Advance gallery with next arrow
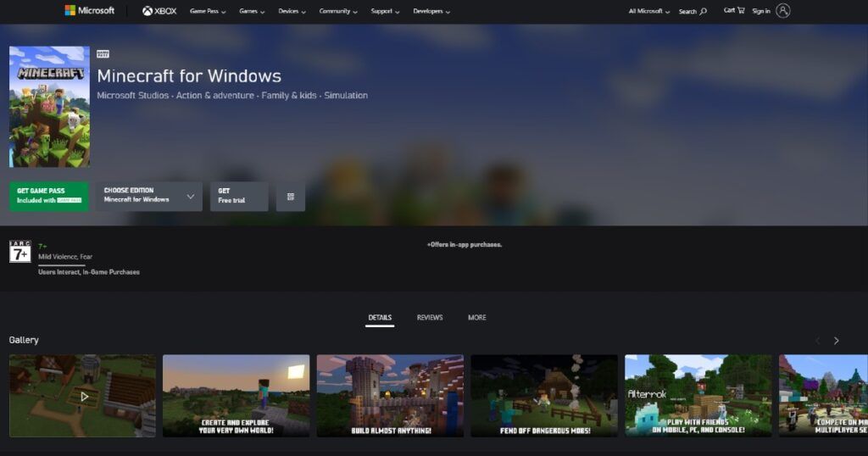Image resolution: width=868 pixels, height=456 pixels. coord(837,341)
